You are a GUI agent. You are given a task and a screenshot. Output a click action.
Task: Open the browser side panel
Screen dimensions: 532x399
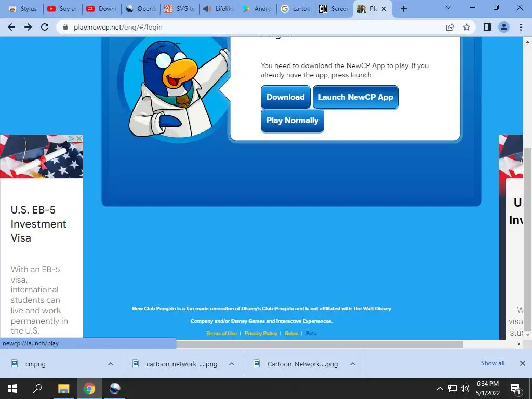click(487, 27)
